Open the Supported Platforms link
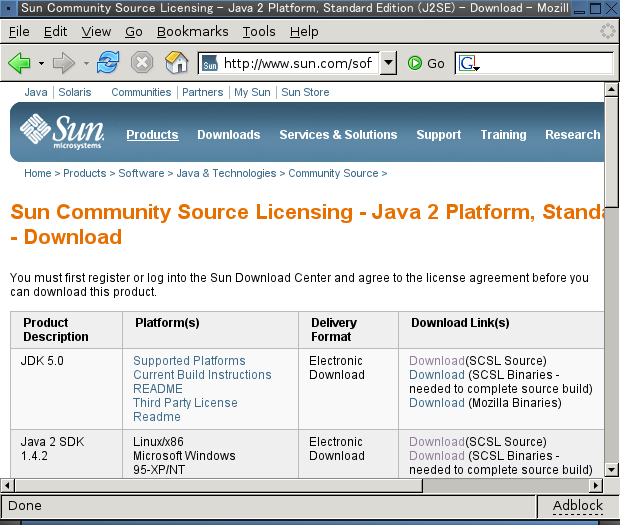This screenshot has width=620, height=525. click(x=189, y=361)
